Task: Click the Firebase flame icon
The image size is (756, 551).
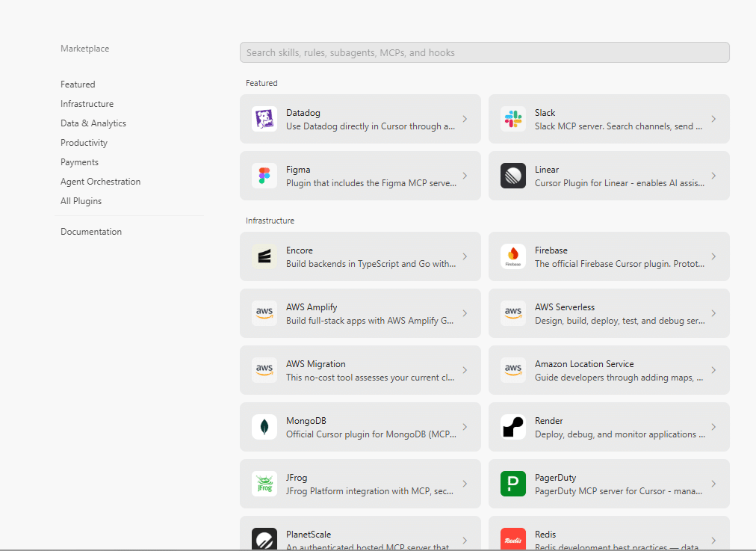Action: tap(513, 256)
